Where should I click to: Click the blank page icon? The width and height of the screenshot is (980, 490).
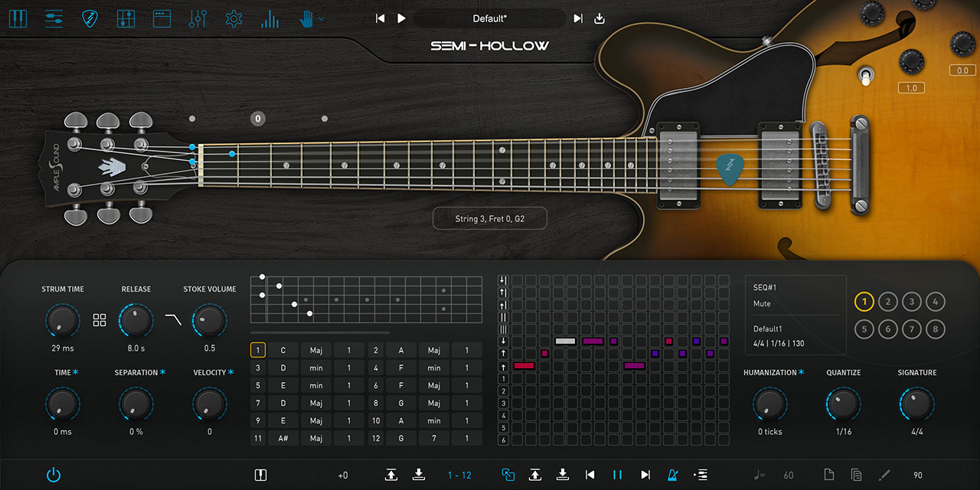pyautogui.click(x=828, y=475)
